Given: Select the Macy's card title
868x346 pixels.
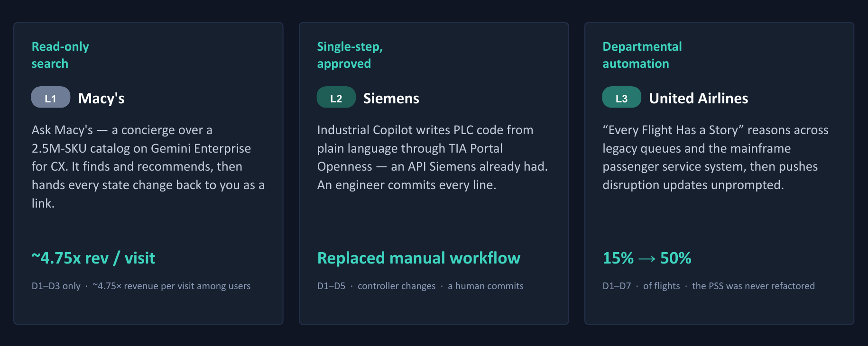Looking at the screenshot, I should (102, 98).
